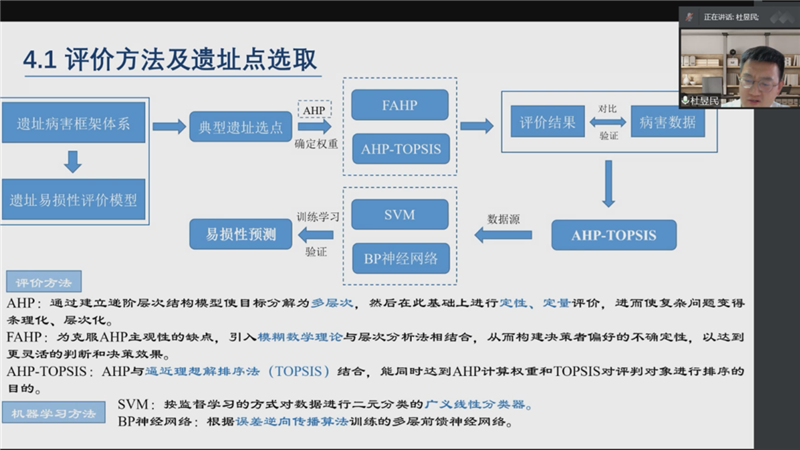Click the bold AHP-TOPSIS box beside 数据源
800x450 pixels.
click(x=614, y=235)
